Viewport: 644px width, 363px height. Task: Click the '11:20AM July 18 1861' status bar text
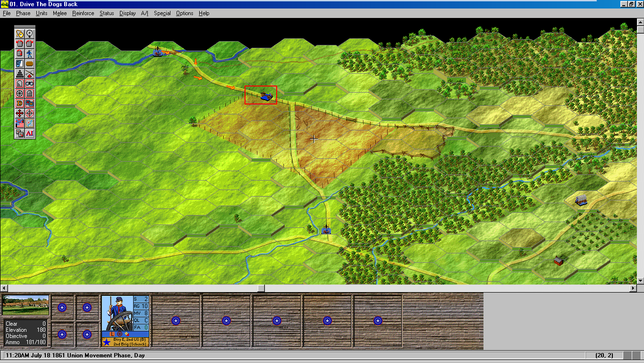pyautogui.click(x=35, y=355)
